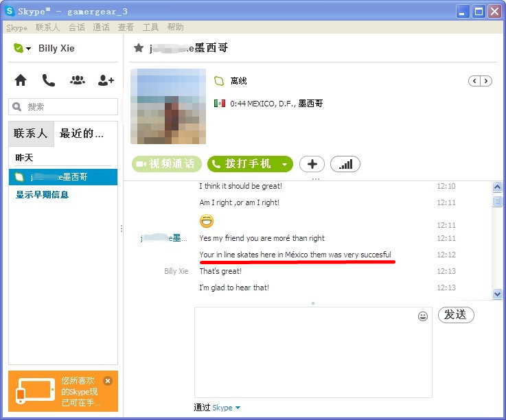Open the 联系人 menu

48,27
